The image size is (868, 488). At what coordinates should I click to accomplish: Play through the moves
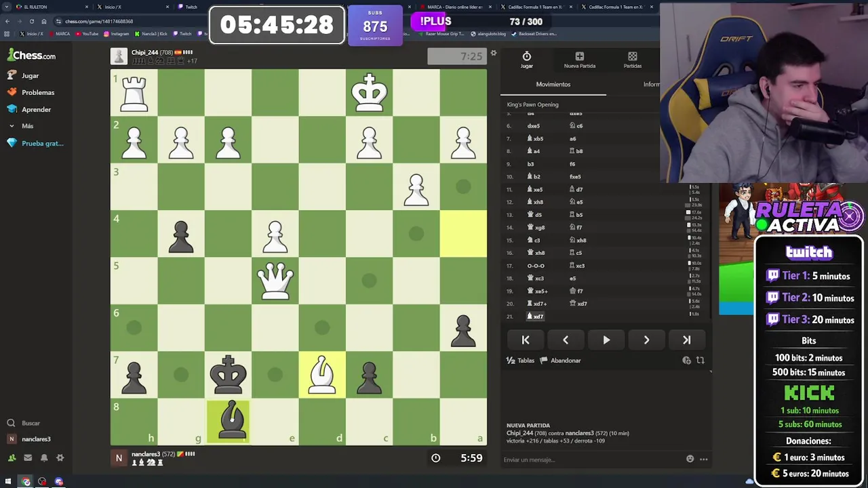(606, 340)
